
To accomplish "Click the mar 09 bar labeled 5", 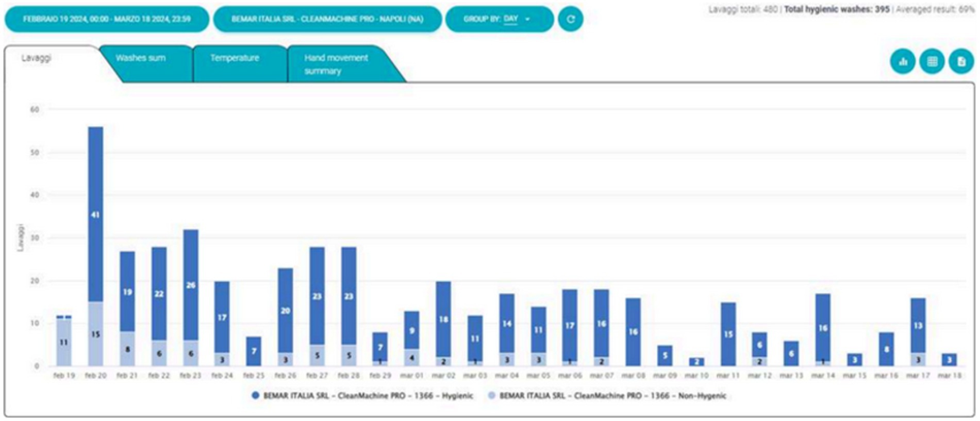I will 665,355.
